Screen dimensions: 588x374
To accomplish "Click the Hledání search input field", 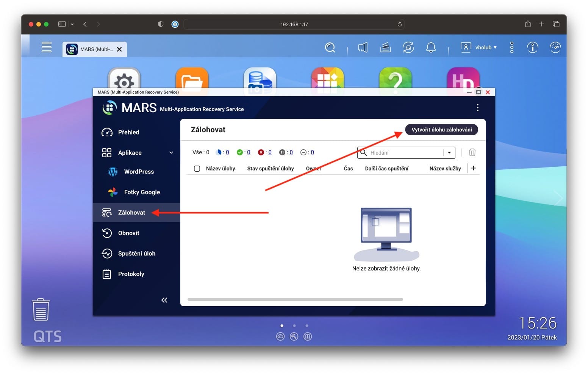I will pyautogui.click(x=405, y=153).
